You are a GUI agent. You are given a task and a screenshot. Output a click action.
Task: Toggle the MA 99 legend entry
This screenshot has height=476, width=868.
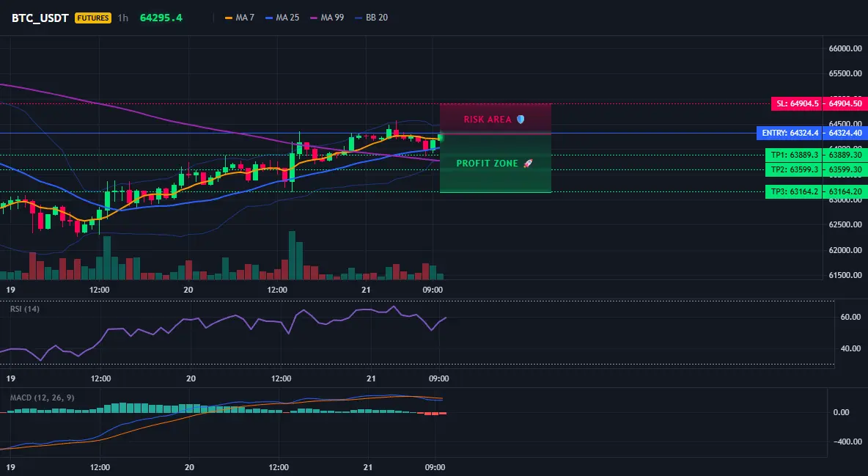pyautogui.click(x=327, y=18)
